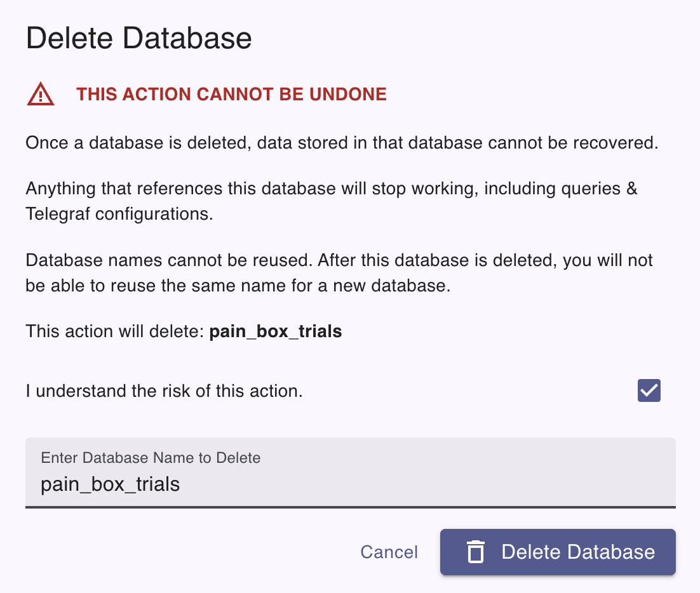The height and width of the screenshot is (593, 700).
Task: Select the bold pain_box_trials database name
Action: pyautogui.click(x=276, y=331)
